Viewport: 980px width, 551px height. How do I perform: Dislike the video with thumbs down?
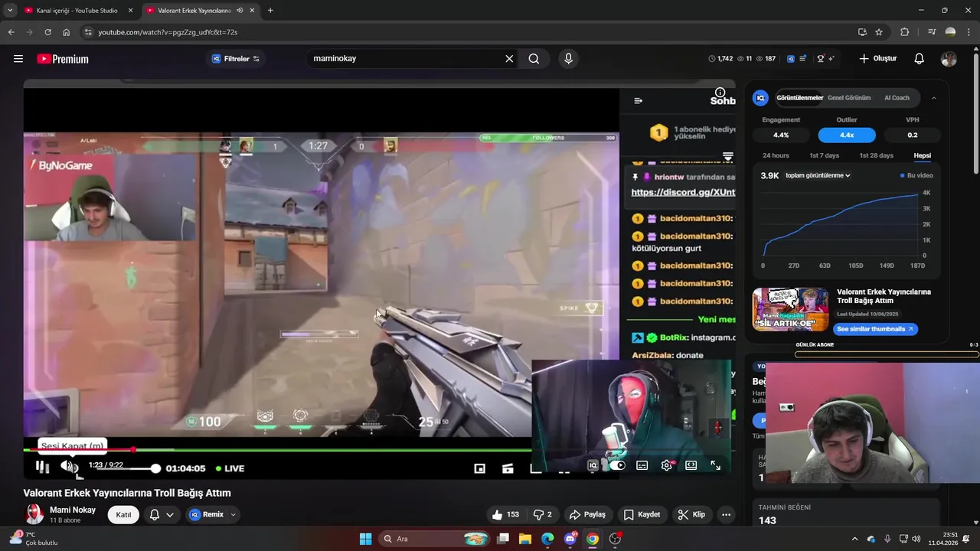coord(542,514)
